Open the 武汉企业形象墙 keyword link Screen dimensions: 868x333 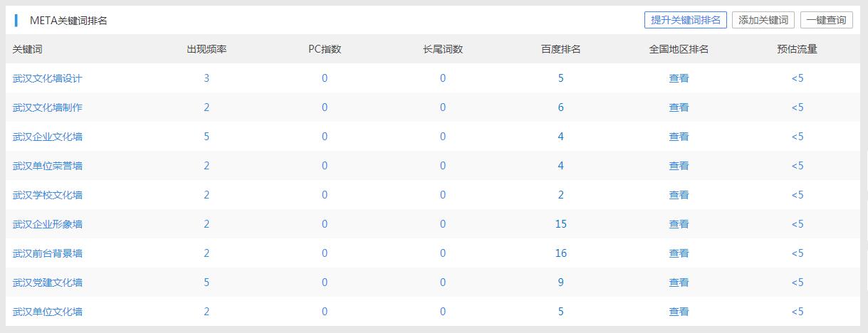tap(48, 224)
